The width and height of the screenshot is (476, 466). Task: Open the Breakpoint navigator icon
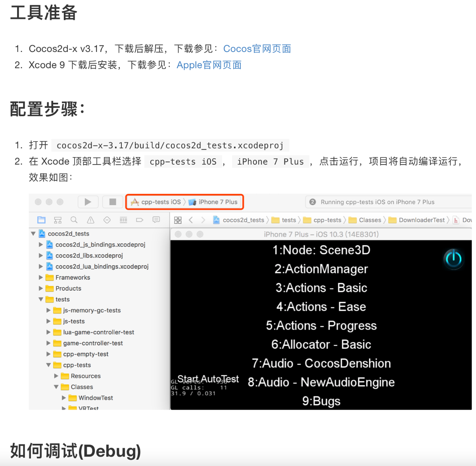click(140, 220)
